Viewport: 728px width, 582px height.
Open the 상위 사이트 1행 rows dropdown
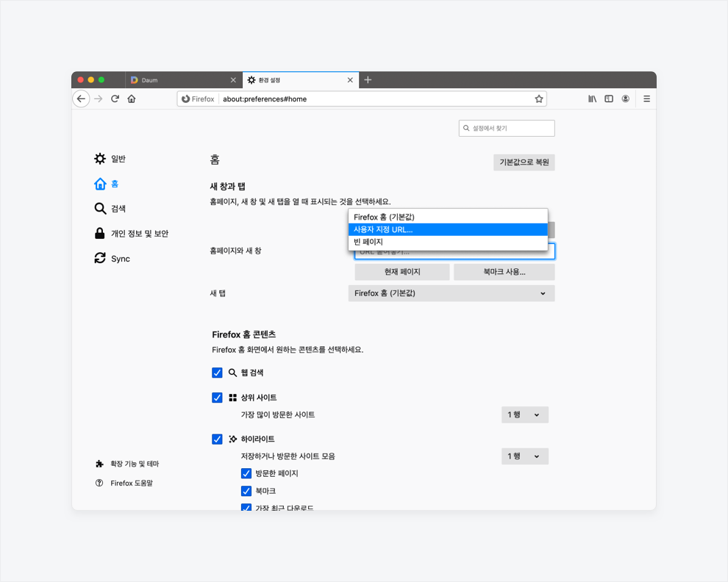524,415
